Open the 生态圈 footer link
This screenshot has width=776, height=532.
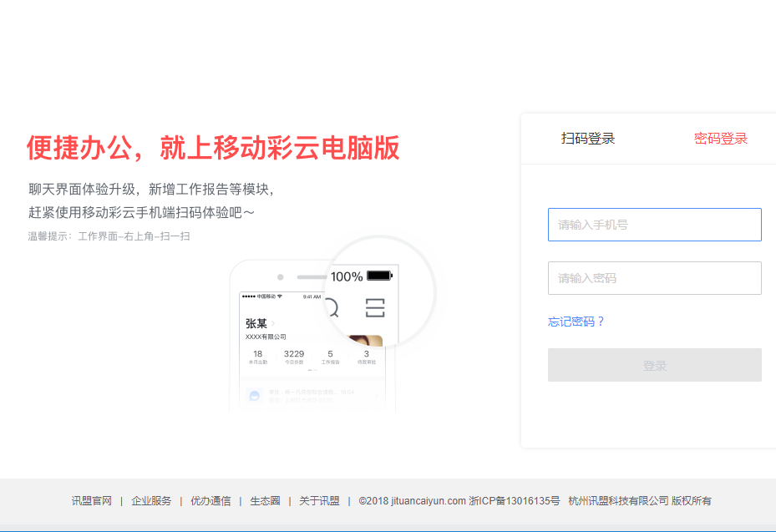264,501
